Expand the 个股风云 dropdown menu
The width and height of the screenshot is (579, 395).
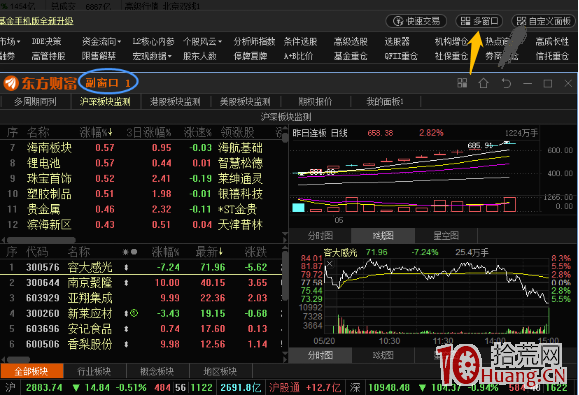(x=202, y=41)
